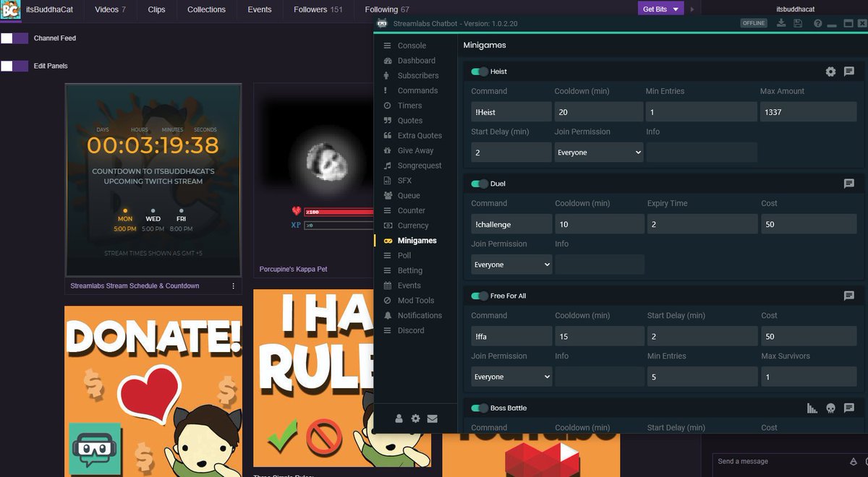Open Dashboard in the chatbot sidebar
The width and height of the screenshot is (868, 477).
[417, 61]
